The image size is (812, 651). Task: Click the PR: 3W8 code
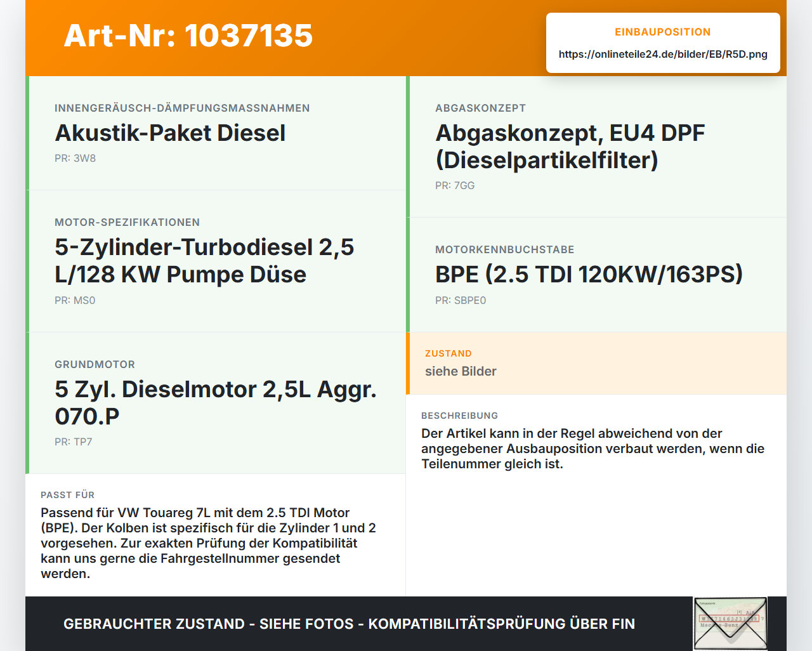(x=75, y=158)
